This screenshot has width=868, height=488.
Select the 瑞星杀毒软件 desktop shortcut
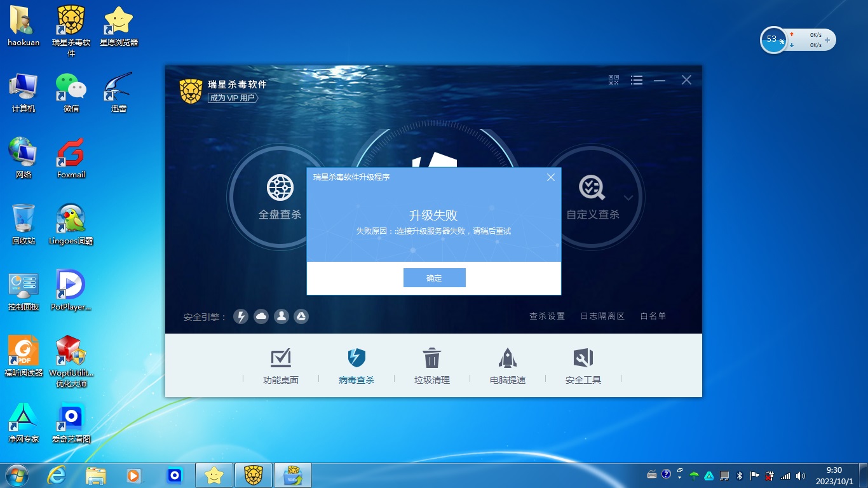(x=71, y=31)
